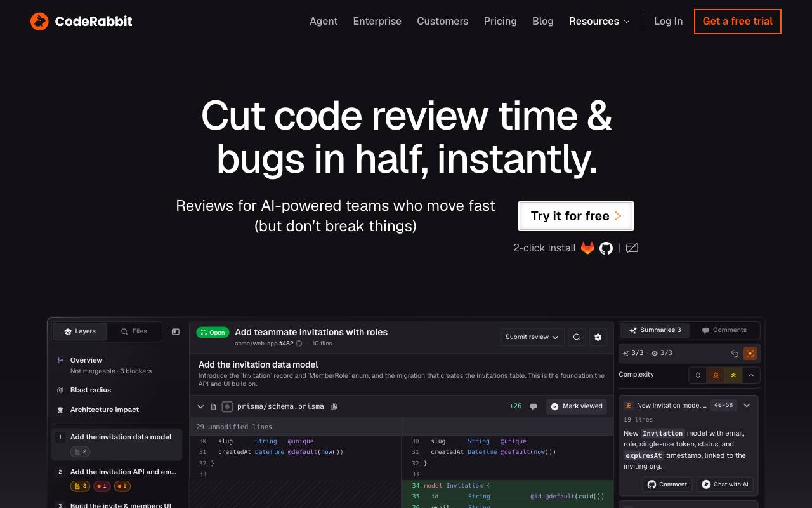Screen dimensions: 812x508
Task: Click Chat with AI button
Action: coord(724,485)
